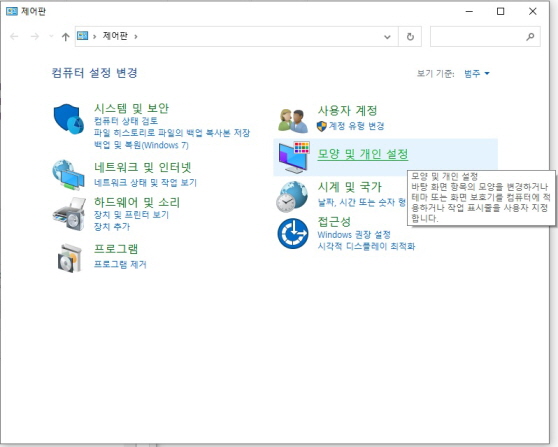
Task: Click 제어판 in the address path
Action: coord(115,36)
